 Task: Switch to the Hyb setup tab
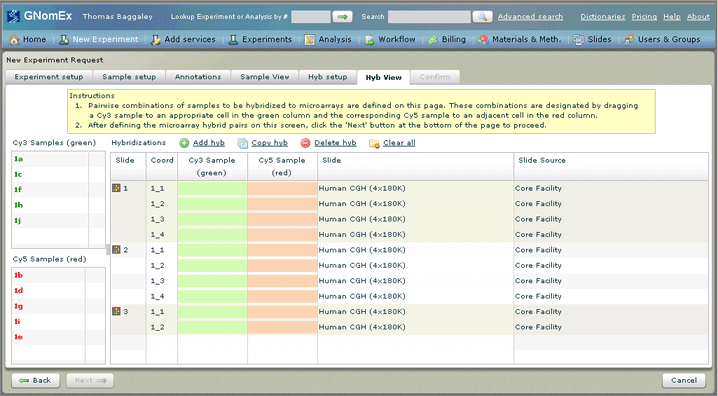coord(327,77)
